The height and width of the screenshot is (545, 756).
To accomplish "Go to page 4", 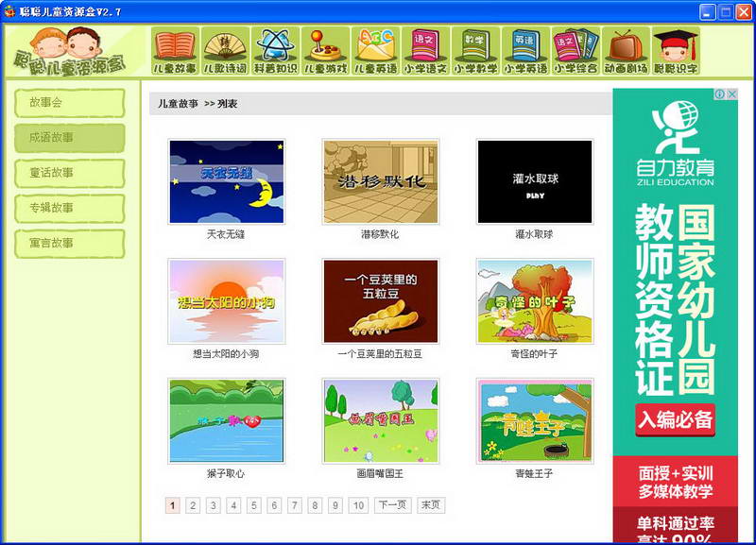I will 233,505.
